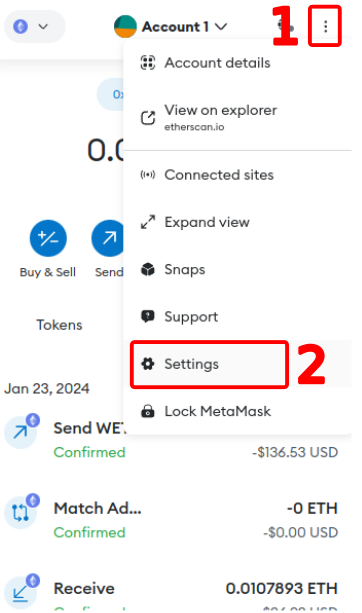Expand the Account 1 dropdown chevron
The width and height of the screenshot is (362, 613).
pos(221,27)
